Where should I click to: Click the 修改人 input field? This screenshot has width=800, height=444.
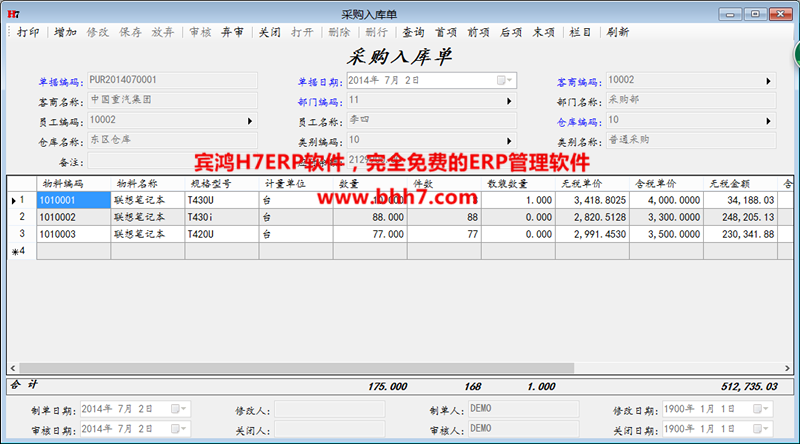[x=330, y=409]
